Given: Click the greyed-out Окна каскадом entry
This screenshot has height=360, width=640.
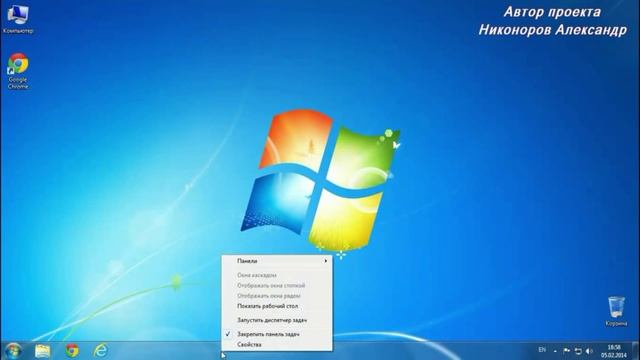Looking at the screenshot, I should [277, 275].
